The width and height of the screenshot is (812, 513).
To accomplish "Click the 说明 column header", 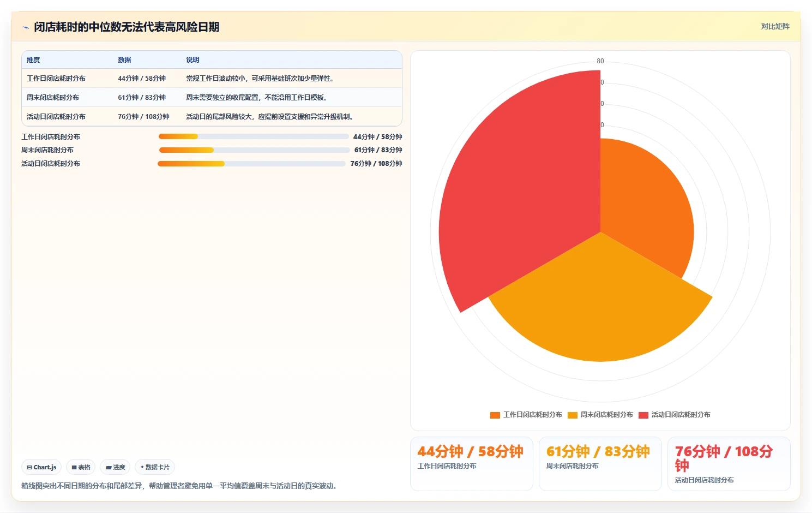I will [x=193, y=60].
